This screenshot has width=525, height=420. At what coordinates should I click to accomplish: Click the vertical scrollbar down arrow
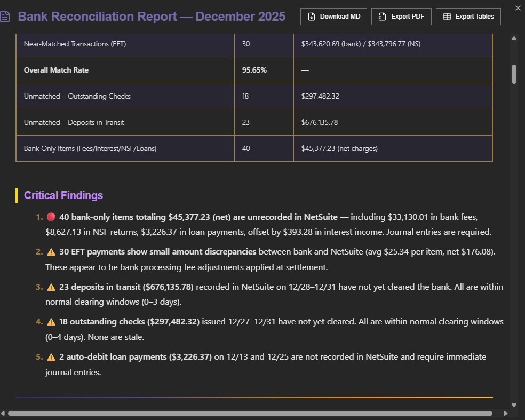click(x=514, y=405)
